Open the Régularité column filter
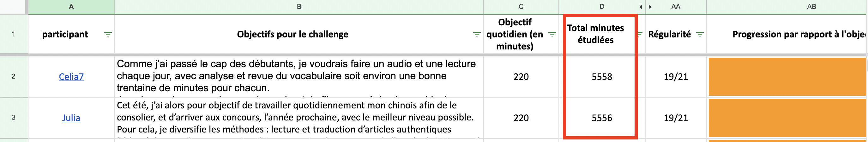This screenshot has height=142, width=868. (700, 34)
